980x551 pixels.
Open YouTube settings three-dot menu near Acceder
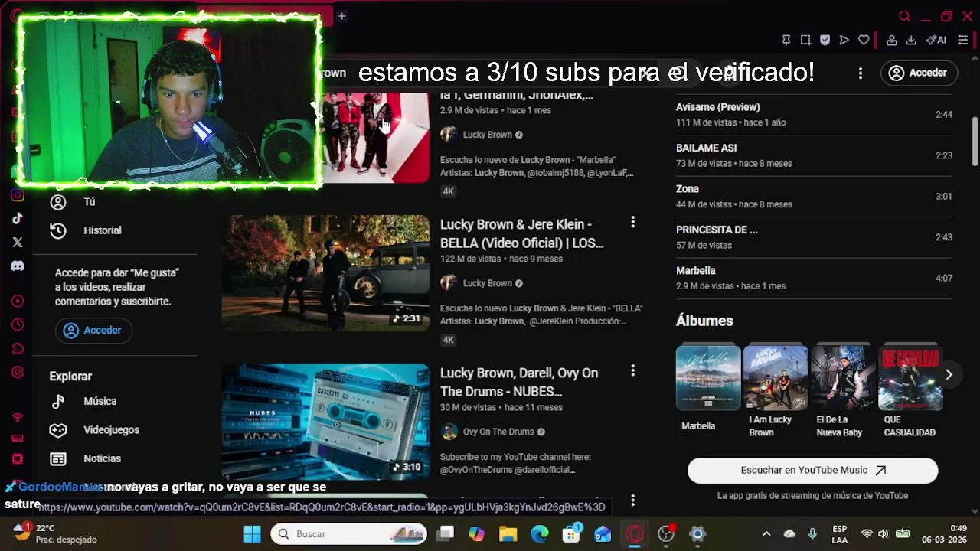tap(861, 73)
